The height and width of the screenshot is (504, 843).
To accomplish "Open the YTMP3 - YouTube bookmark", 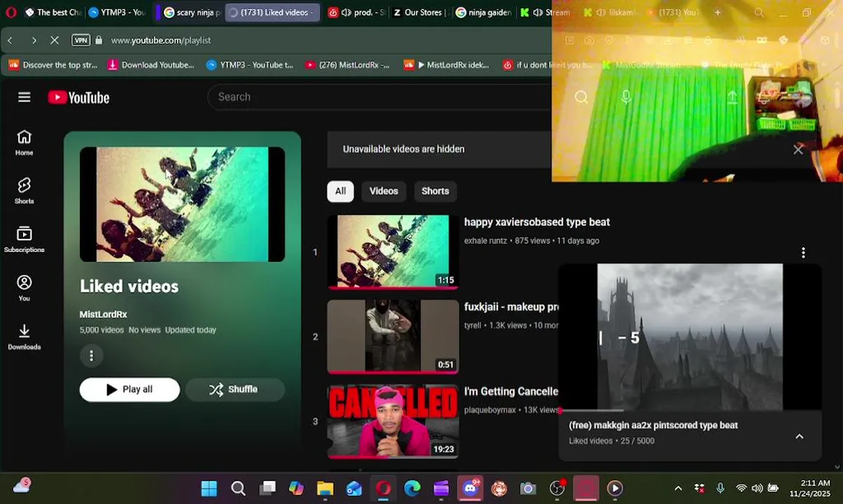I will (x=250, y=65).
